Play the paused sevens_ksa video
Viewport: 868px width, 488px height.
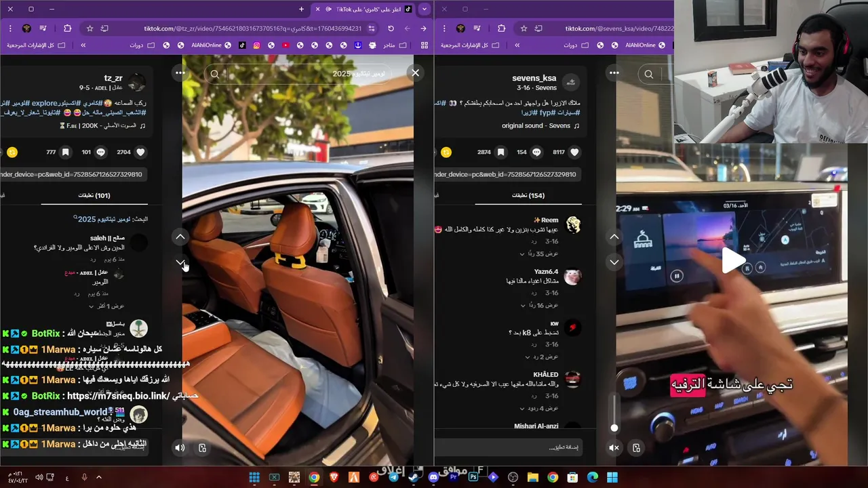coord(733,261)
